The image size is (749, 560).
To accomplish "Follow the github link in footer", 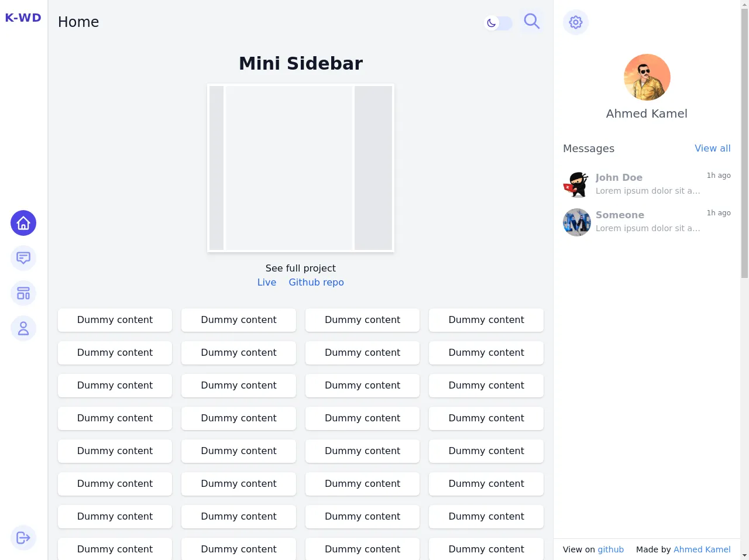I will 610,549.
